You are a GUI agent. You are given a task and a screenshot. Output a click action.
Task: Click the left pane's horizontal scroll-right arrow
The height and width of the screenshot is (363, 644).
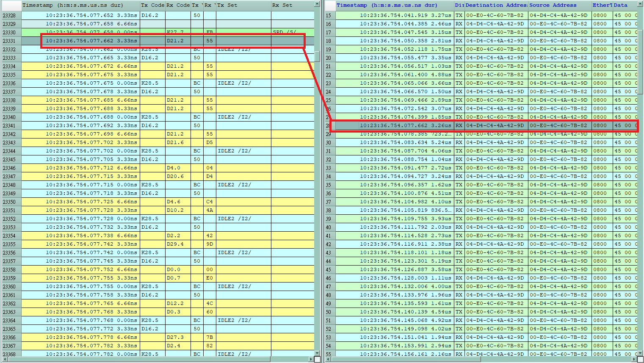click(311, 359)
